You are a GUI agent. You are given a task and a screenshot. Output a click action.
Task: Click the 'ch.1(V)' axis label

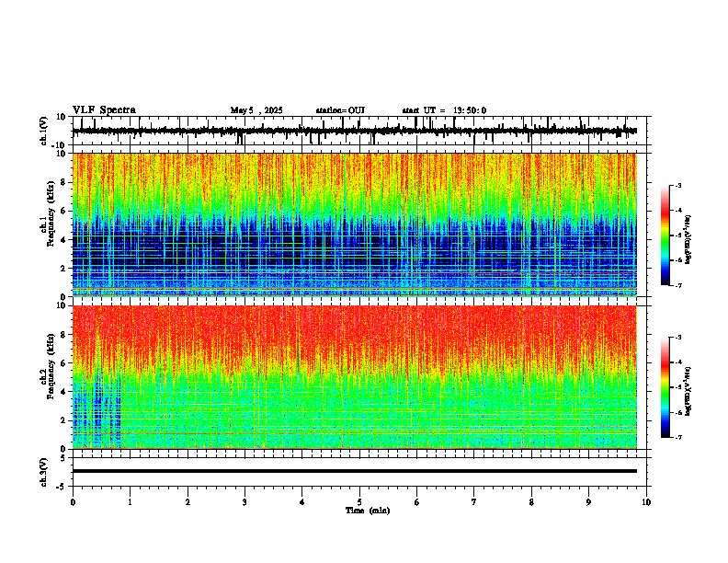tap(44, 131)
